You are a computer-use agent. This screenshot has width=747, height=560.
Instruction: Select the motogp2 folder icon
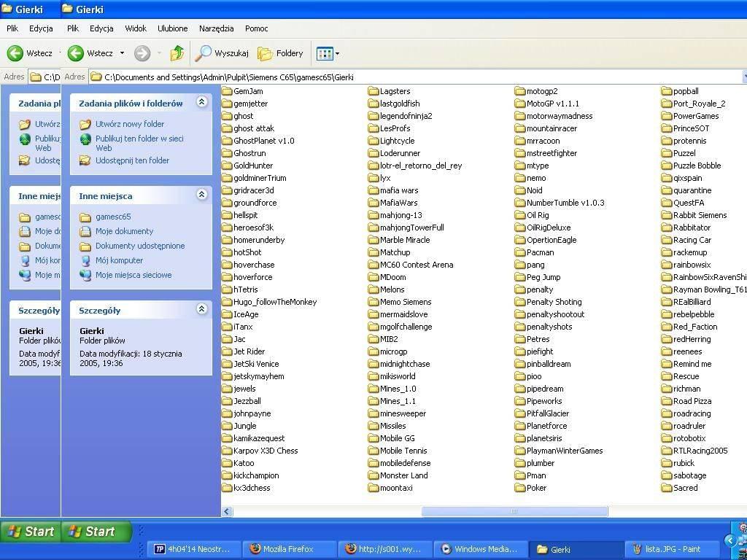click(x=519, y=91)
